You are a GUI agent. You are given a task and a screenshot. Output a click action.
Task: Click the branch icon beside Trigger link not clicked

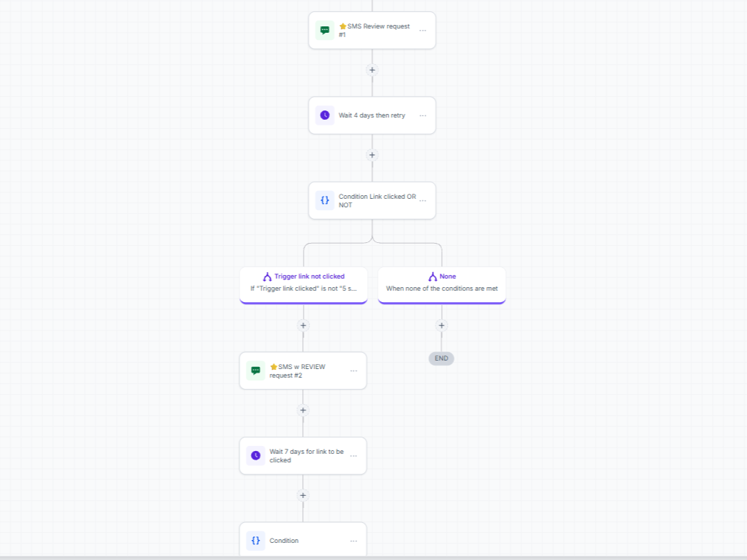(x=267, y=276)
